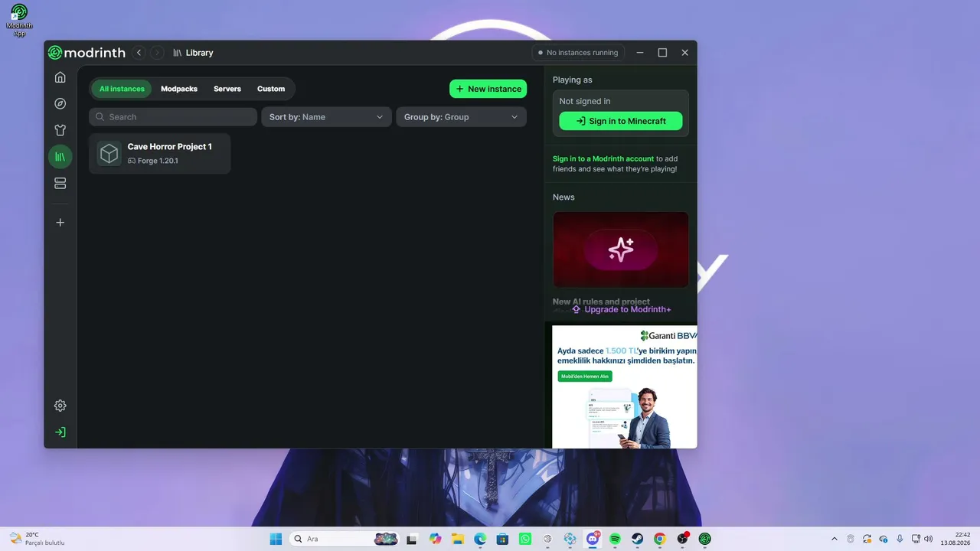Click Sign in to Minecraft button
The image size is (980, 551).
(x=621, y=121)
